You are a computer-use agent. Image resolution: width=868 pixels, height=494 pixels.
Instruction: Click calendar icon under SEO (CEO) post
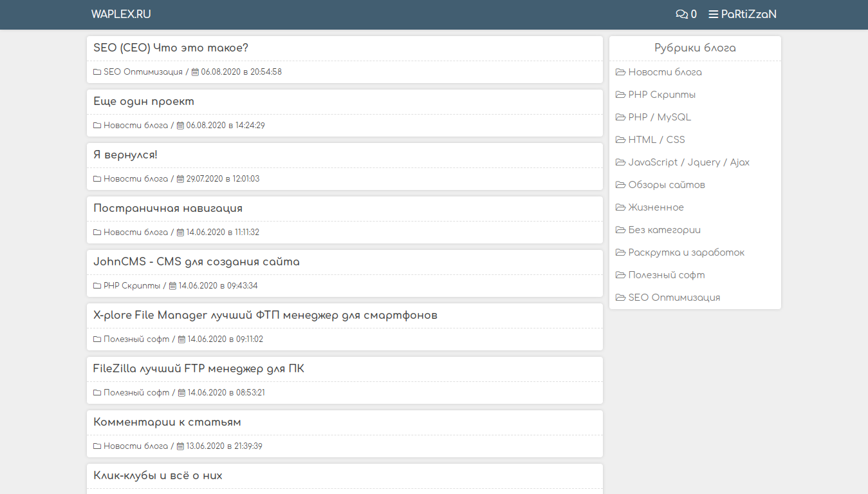(x=196, y=72)
